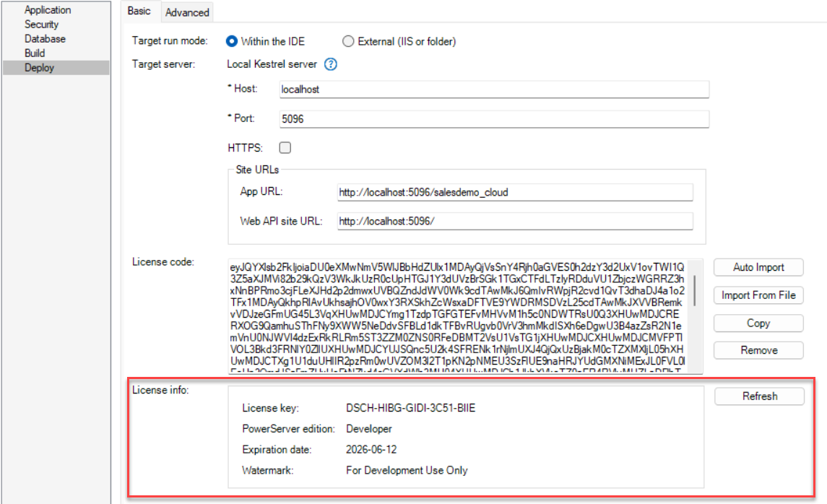This screenshot has width=827, height=504.
Task: Select Application in the left sidebar
Action: click(48, 10)
